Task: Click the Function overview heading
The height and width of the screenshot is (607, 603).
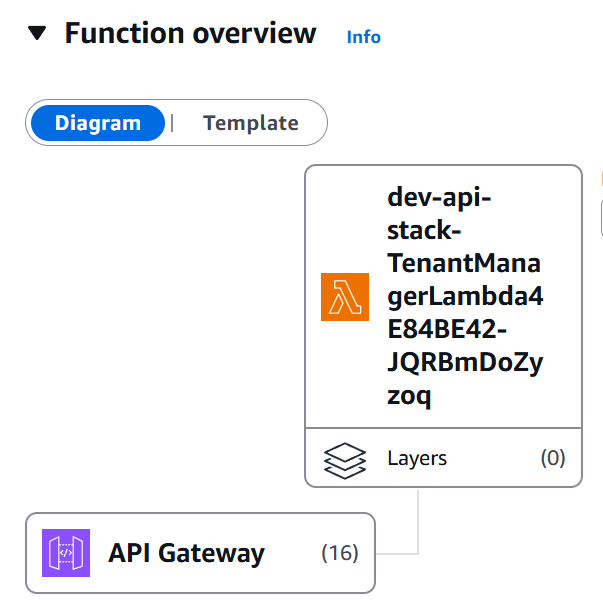Action: point(190,33)
